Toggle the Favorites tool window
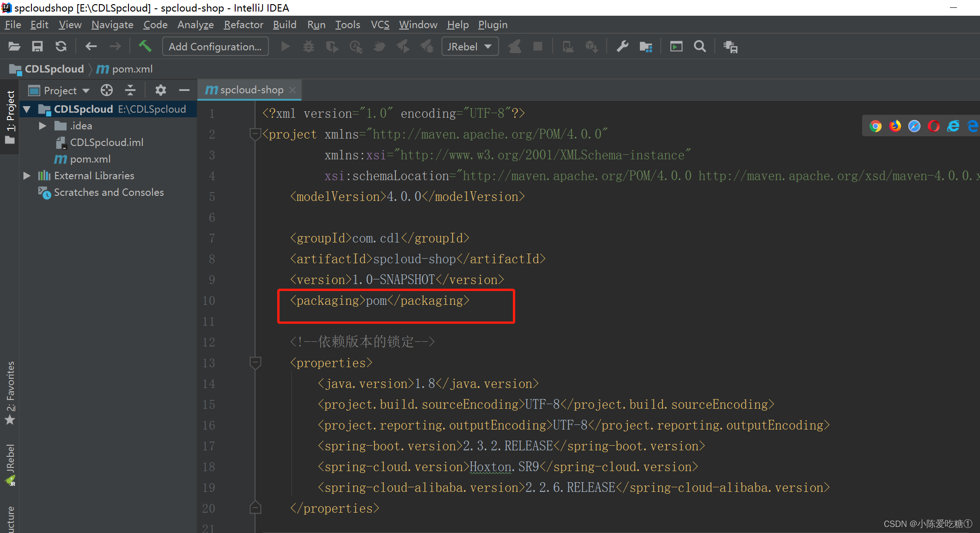The width and height of the screenshot is (980, 533). [10, 393]
